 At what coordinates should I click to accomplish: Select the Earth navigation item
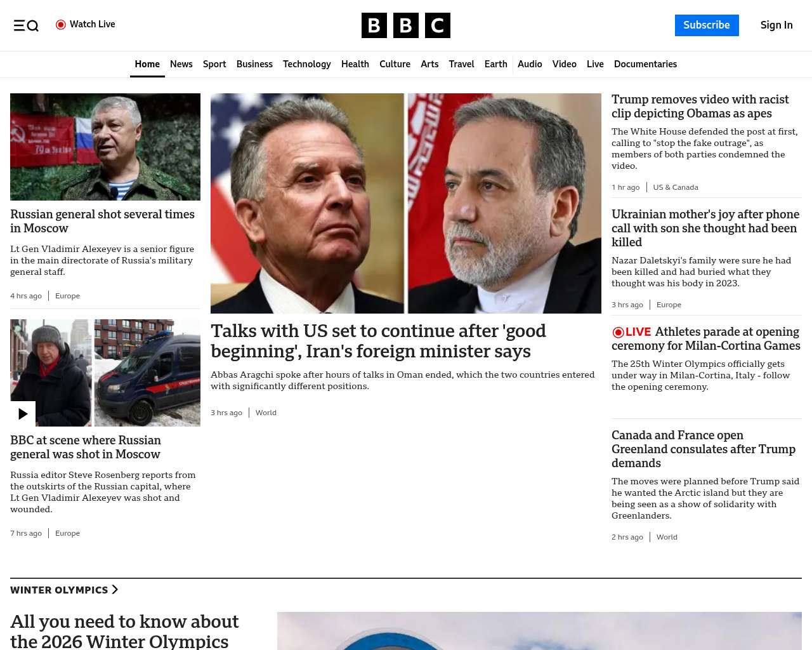tap(495, 64)
